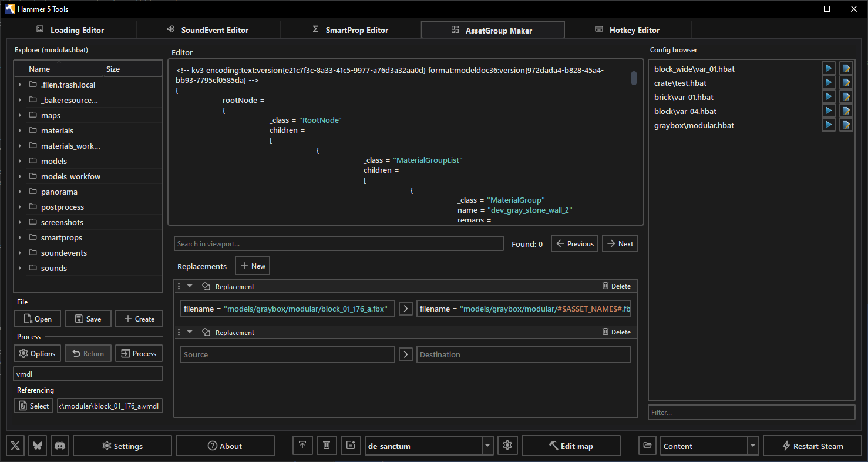Expand the soundevents folder
This screenshot has width=868, height=462.
[x=20, y=253]
